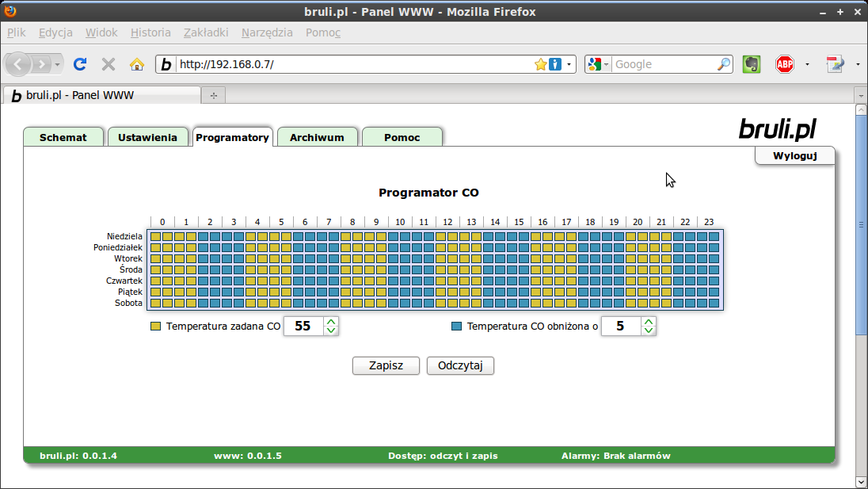
Task: Click the notepad with pen toolbar icon
Action: (835, 64)
